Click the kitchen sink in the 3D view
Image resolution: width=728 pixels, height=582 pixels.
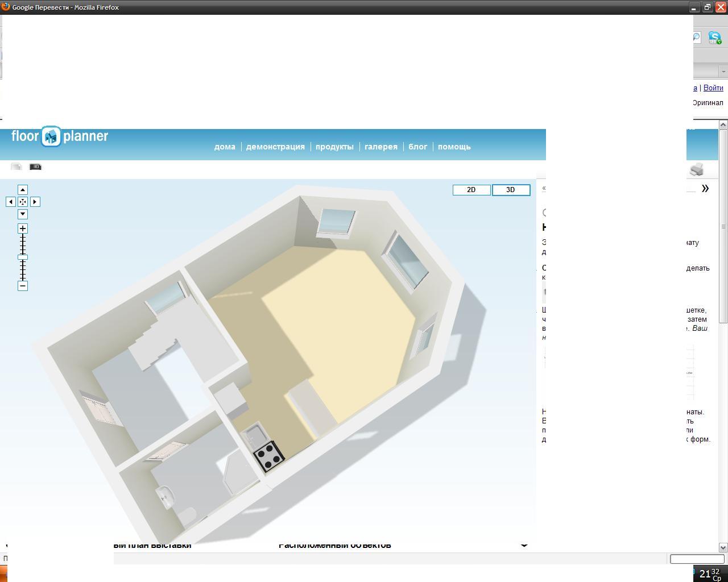[x=255, y=436]
